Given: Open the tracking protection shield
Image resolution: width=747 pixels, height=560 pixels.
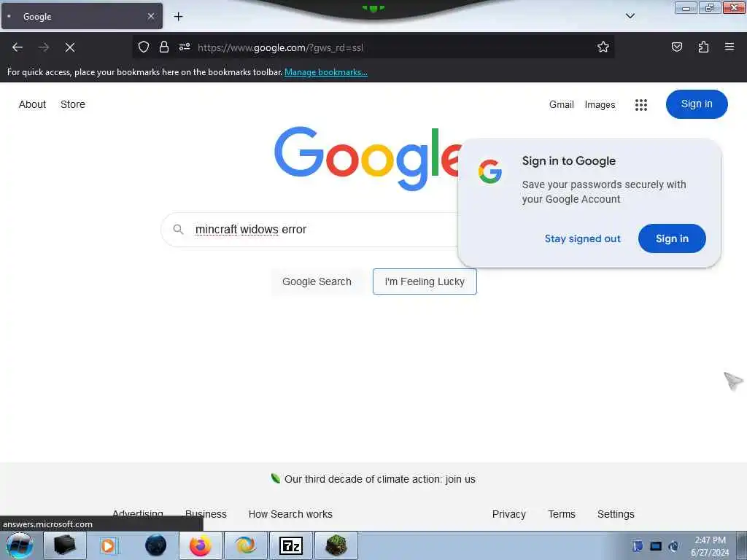Looking at the screenshot, I should pos(144,47).
